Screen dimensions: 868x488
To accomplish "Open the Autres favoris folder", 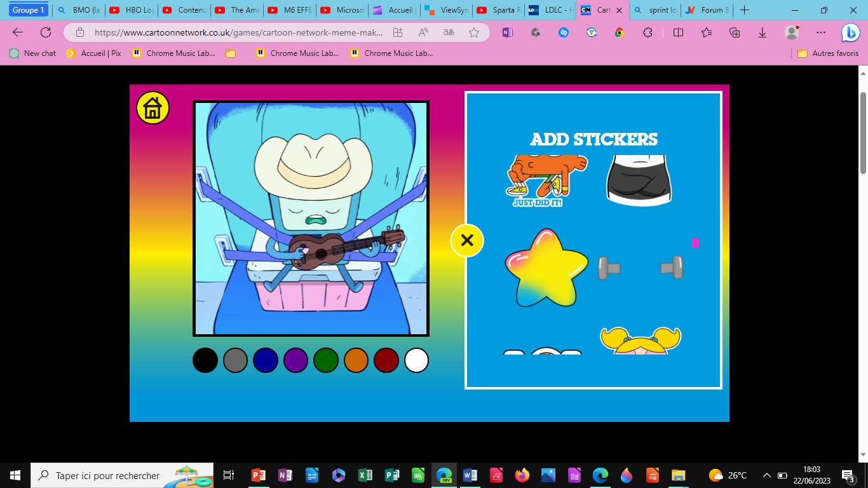I will (828, 53).
